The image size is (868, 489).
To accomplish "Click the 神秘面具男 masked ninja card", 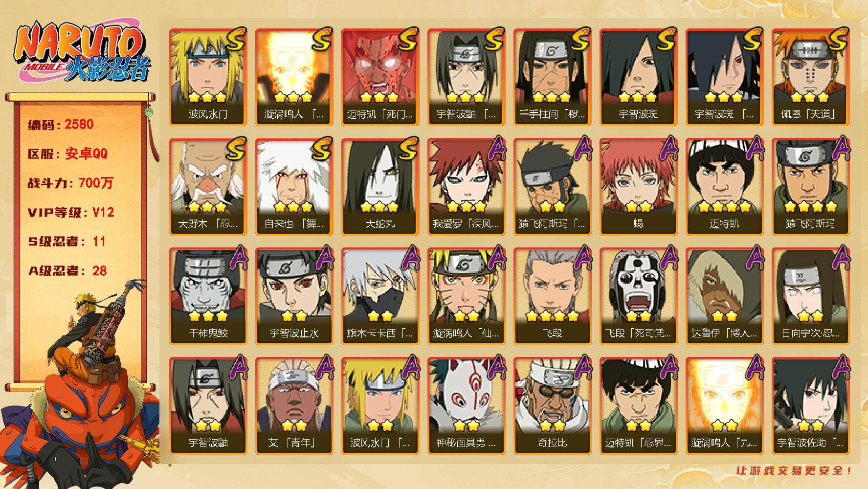I will tap(466, 406).
